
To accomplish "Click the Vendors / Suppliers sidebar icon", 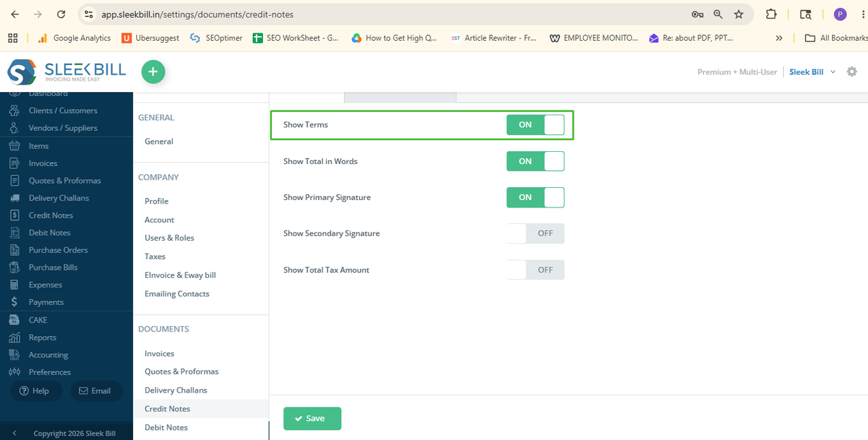I will [14, 128].
